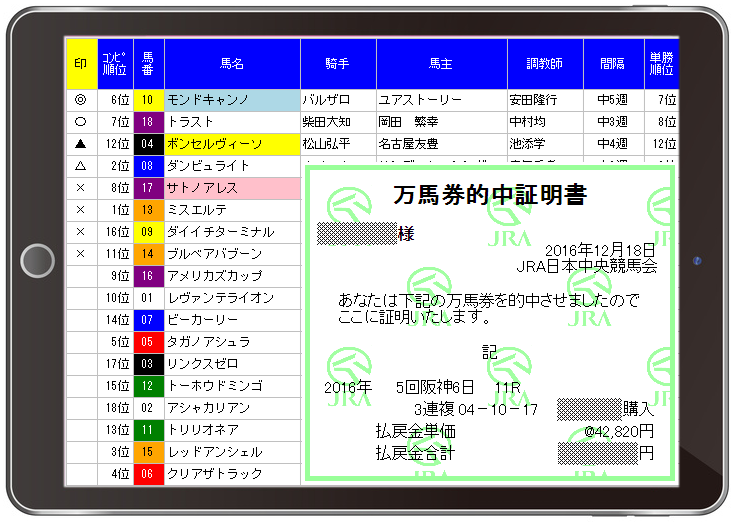Select horse name ビーカーリー
This screenshot has width=736, height=522.
tap(232, 320)
